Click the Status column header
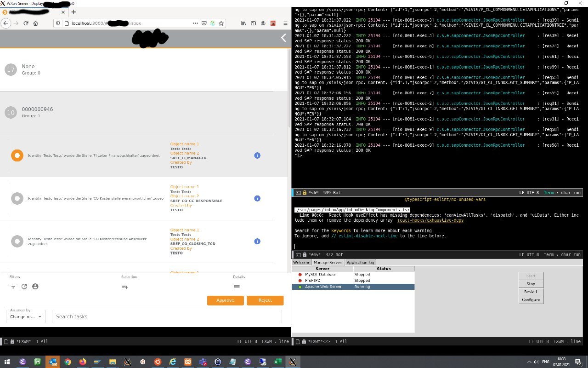The width and height of the screenshot is (588, 368). coord(384,269)
